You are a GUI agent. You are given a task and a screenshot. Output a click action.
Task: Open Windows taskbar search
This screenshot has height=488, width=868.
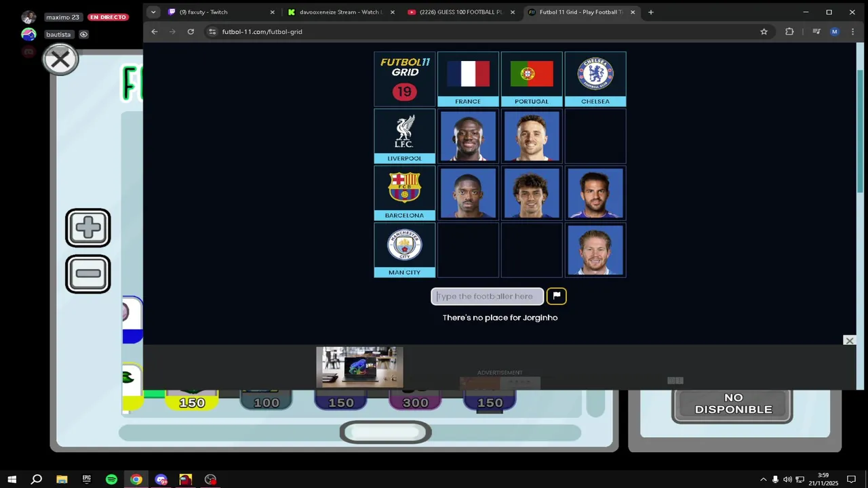click(x=37, y=479)
